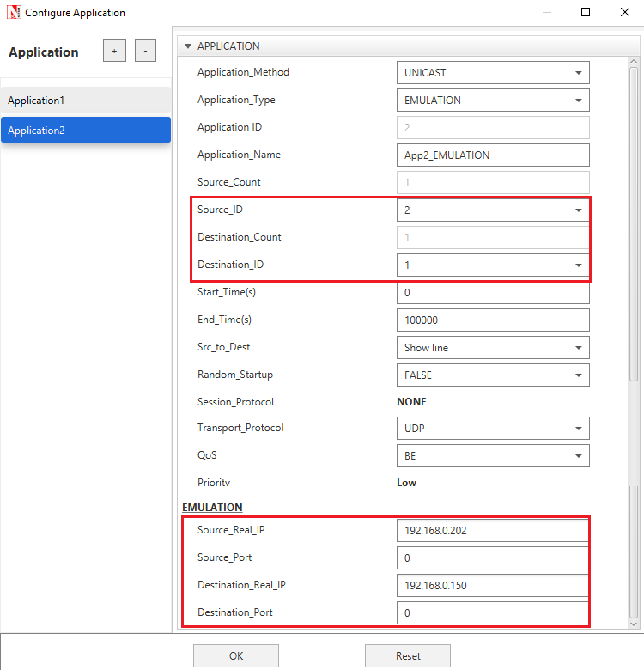Click the Application_Name text field
644x670 pixels.
pos(493,155)
